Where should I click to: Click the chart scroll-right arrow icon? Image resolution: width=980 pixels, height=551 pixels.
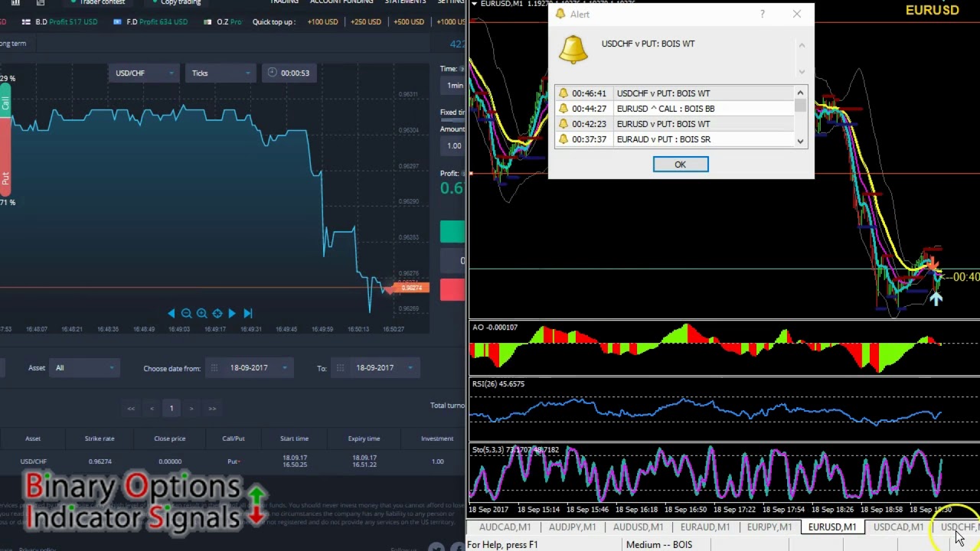(x=232, y=313)
